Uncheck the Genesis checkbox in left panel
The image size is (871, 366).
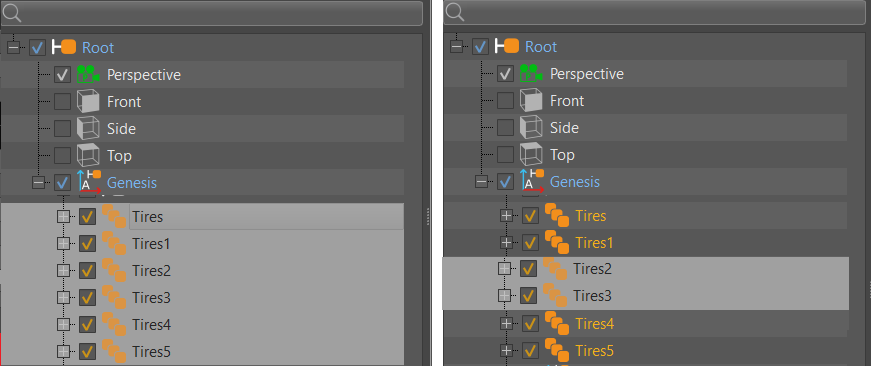pyautogui.click(x=62, y=182)
